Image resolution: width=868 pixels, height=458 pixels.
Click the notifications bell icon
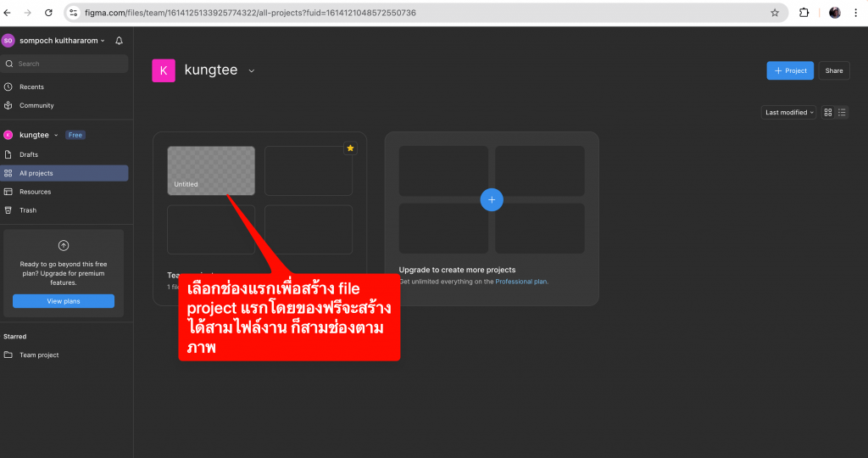tap(119, 41)
